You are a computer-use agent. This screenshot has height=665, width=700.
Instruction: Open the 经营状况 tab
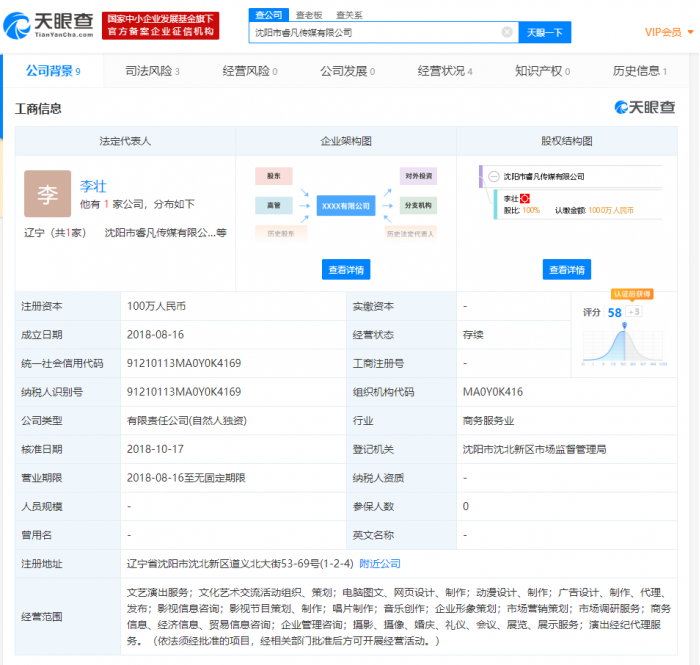tap(445, 71)
